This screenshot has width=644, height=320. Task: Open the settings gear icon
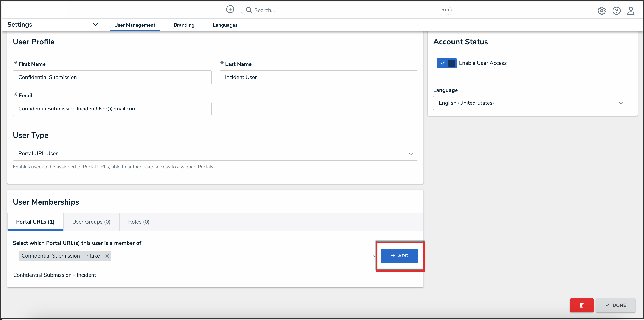(602, 11)
